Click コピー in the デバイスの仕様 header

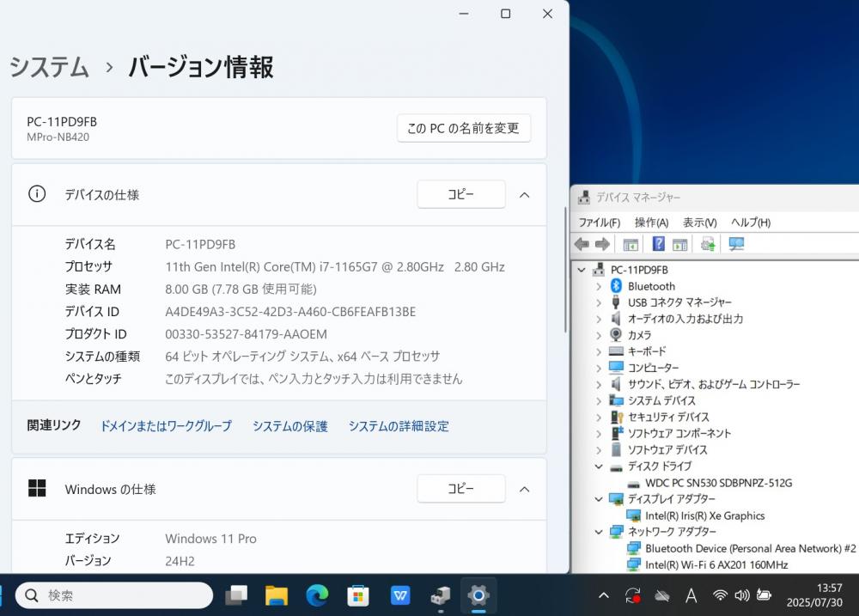(x=460, y=194)
